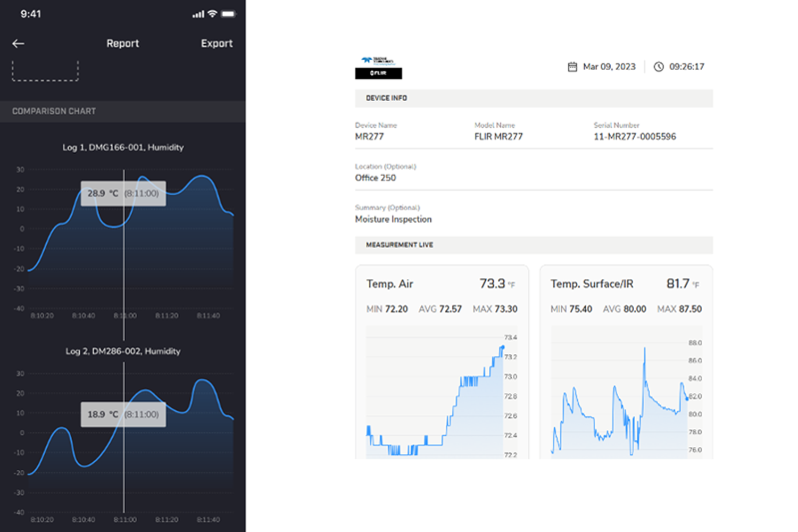Click the Moisture Inspection summary field
Image resolution: width=798 pixels, height=532 pixels.
[x=393, y=219]
